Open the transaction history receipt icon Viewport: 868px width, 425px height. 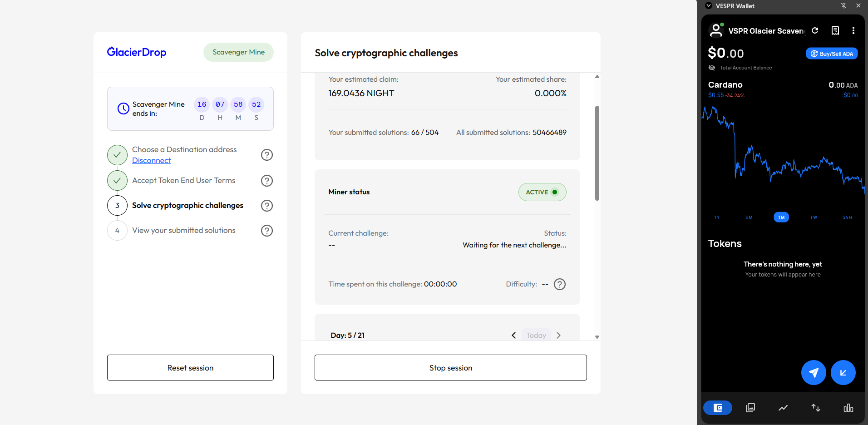835,30
